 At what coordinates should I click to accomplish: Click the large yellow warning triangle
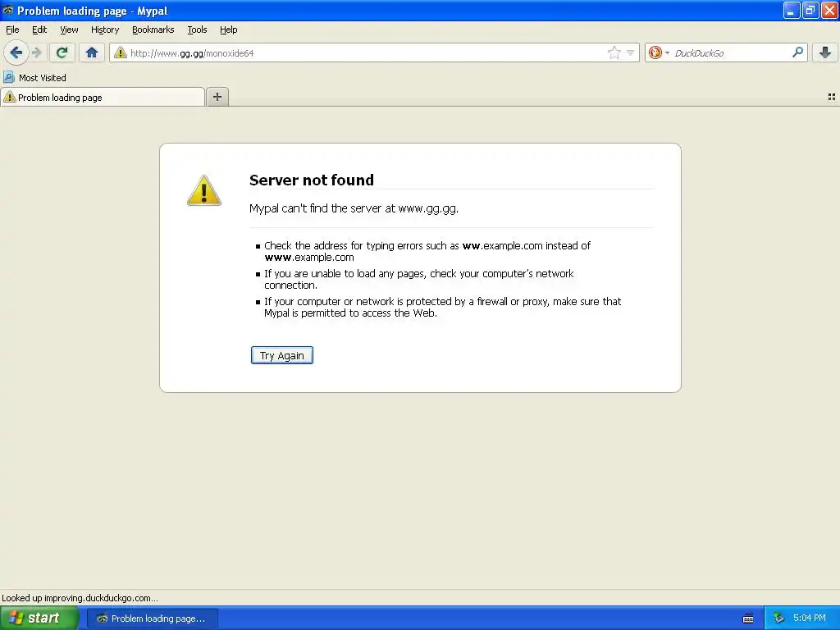204,190
